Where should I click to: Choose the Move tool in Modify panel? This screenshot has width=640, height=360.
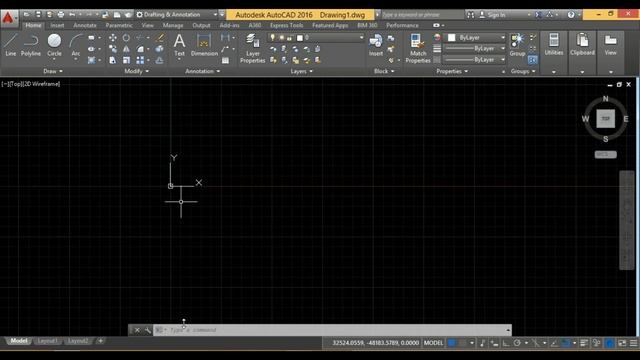pos(113,38)
